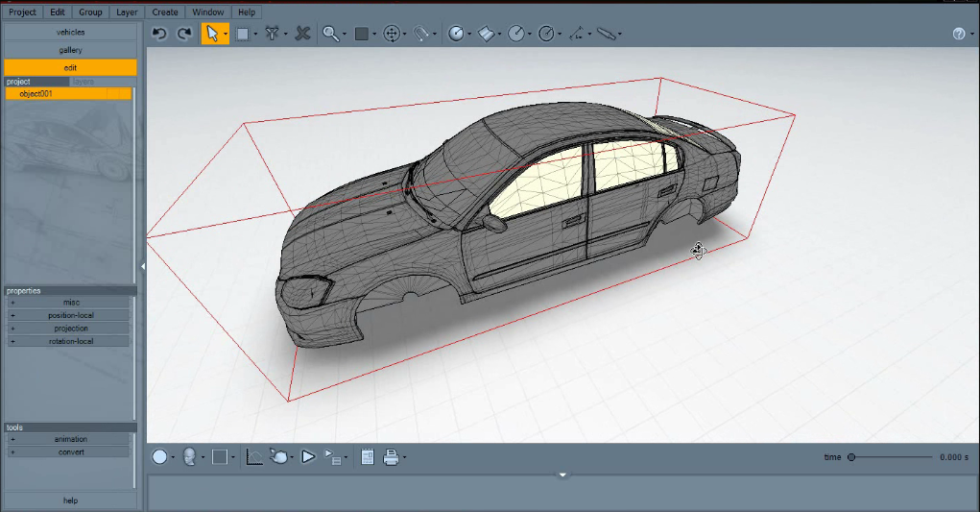Select the move/pan crosshair tool
This screenshot has height=512, width=980.
pyautogui.click(x=392, y=34)
